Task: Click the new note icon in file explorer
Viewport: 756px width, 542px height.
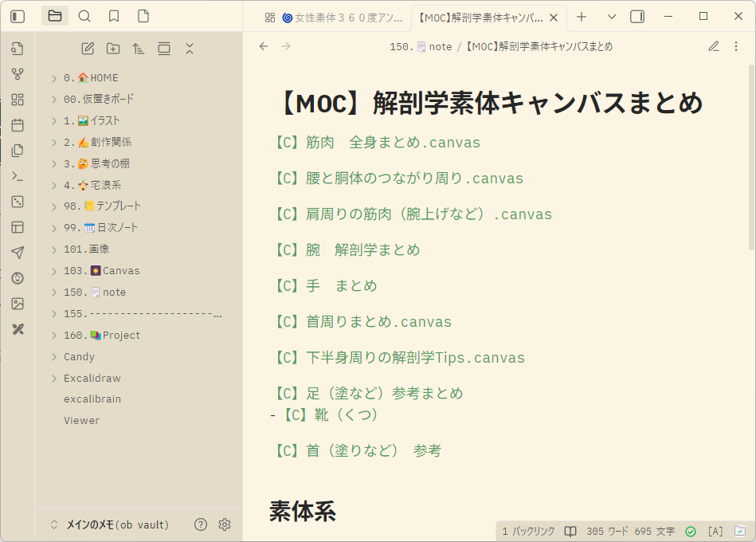Action: [x=88, y=49]
